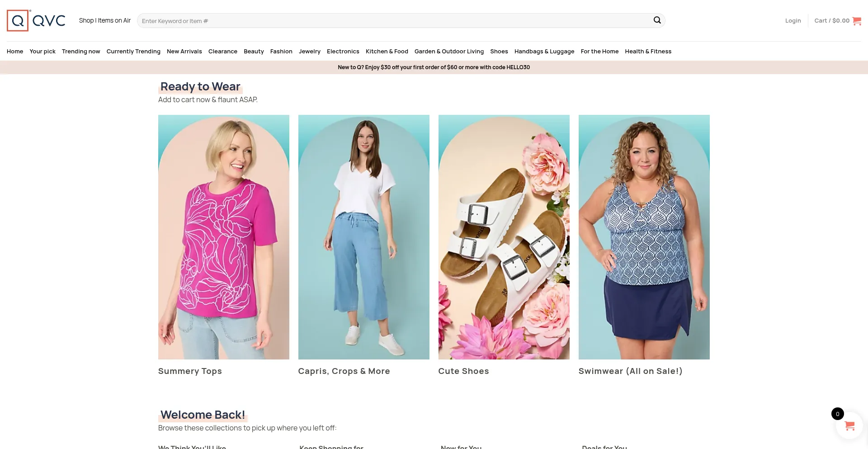Click the QVC logo
The image size is (868, 449).
(x=36, y=20)
